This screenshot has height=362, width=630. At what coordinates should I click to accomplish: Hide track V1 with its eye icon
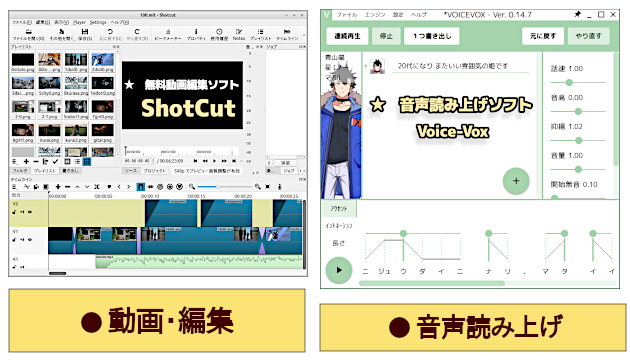click(x=30, y=239)
